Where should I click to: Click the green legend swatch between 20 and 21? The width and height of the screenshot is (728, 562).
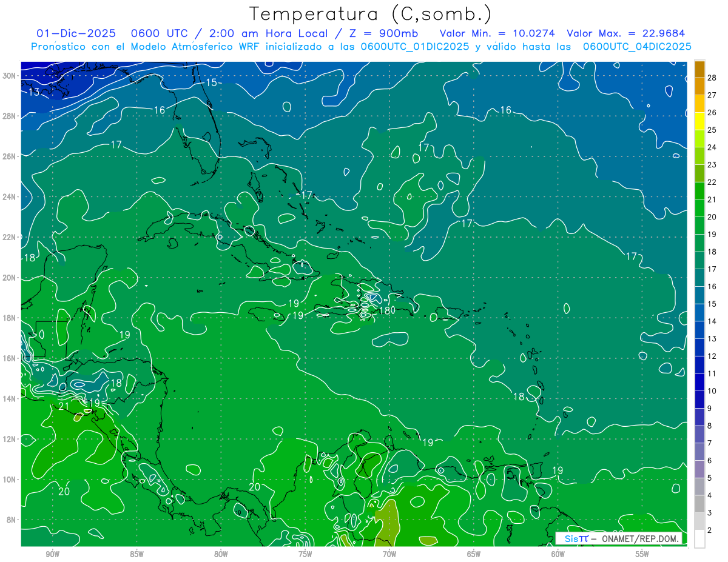click(x=699, y=208)
